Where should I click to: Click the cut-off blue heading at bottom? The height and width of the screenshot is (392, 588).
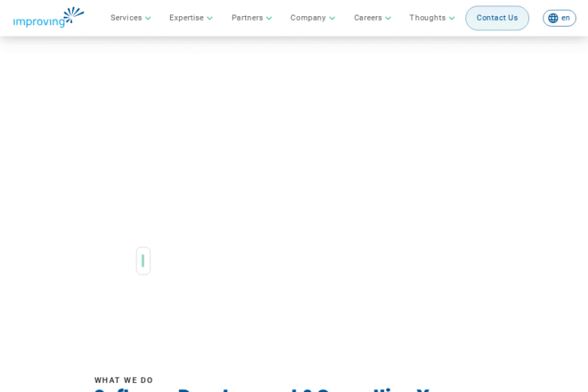(260, 389)
